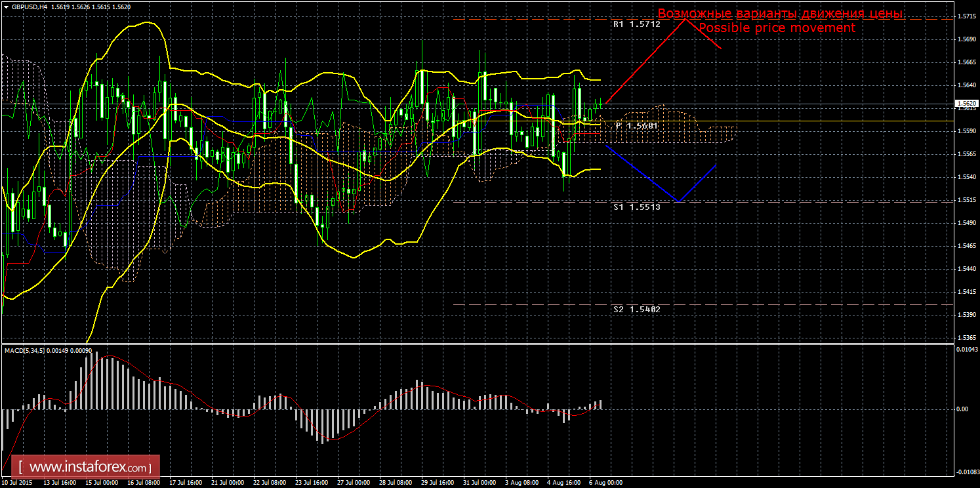Select the R1 1.5712 resistance label
This screenshot has height=488, width=980.
[x=636, y=24]
